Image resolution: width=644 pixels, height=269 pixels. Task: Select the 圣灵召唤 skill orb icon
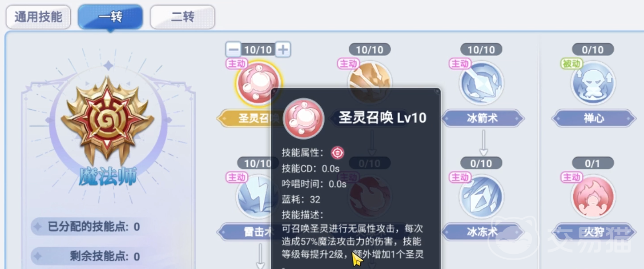tap(258, 83)
